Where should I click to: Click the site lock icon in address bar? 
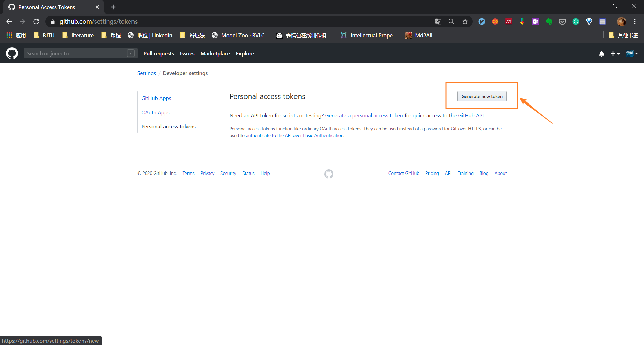53,22
